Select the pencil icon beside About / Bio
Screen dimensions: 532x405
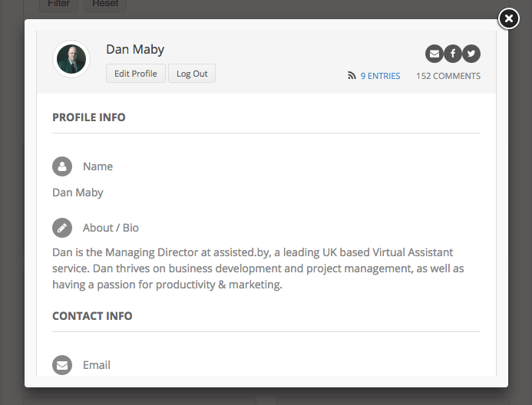62,228
